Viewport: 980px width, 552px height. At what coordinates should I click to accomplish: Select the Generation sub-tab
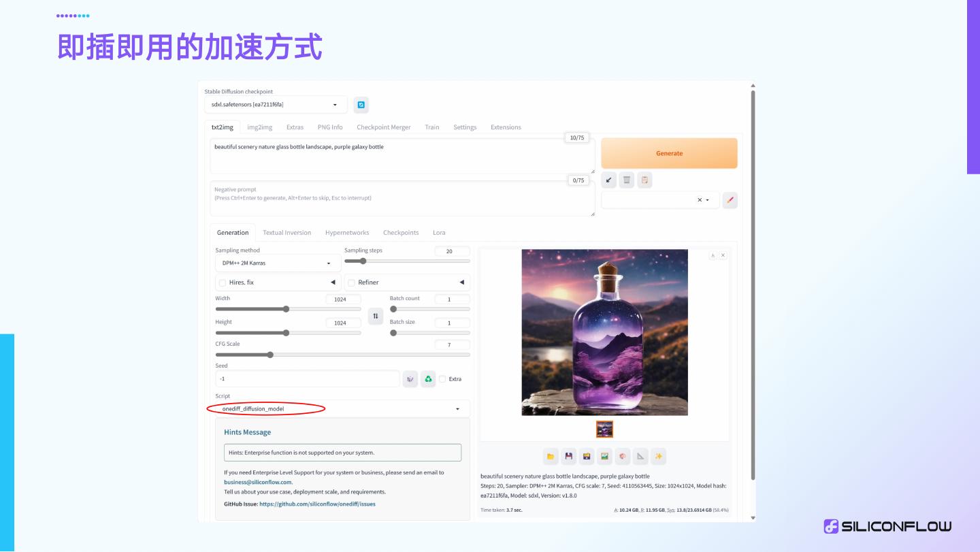233,233
